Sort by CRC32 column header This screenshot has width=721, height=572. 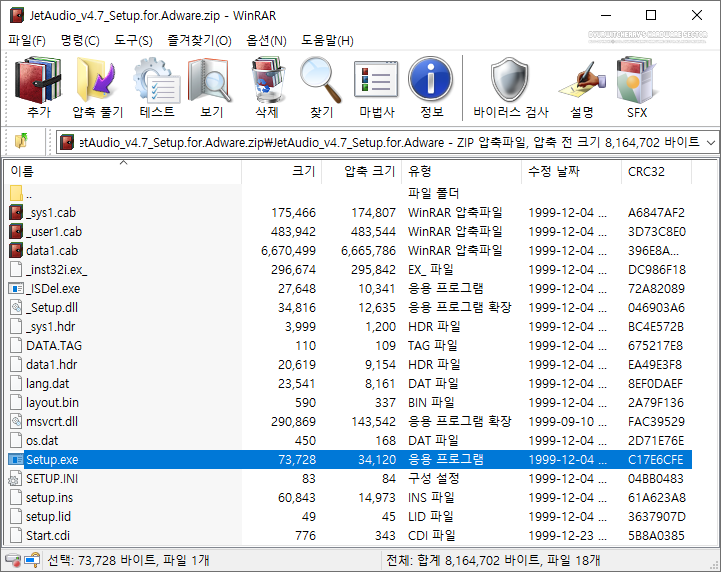click(656, 172)
